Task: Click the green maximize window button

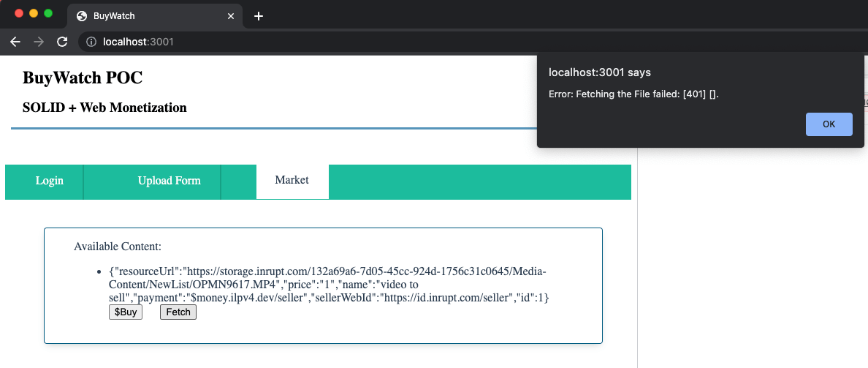Action: 48,14
